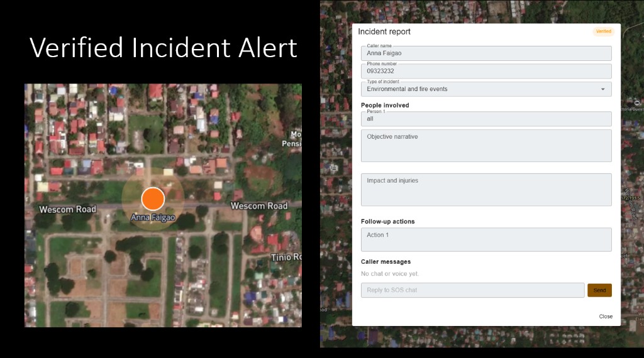644x358 pixels.
Task: Click the orange incident marker on the map
Action: pos(153,199)
